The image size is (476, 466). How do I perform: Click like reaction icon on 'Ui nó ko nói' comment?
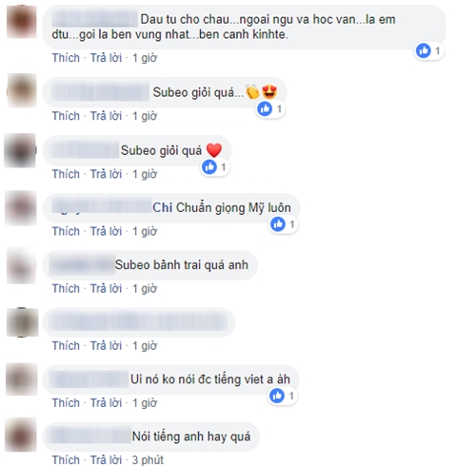pyautogui.click(x=277, y=396)
